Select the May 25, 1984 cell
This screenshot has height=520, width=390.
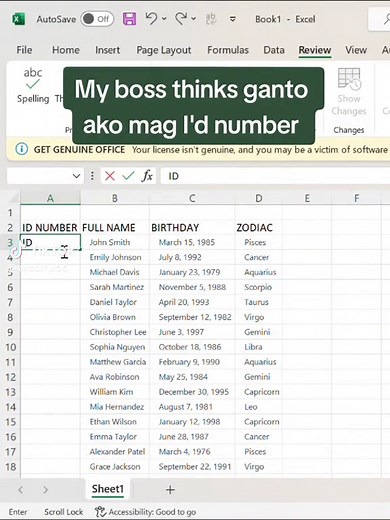point(192,377)
